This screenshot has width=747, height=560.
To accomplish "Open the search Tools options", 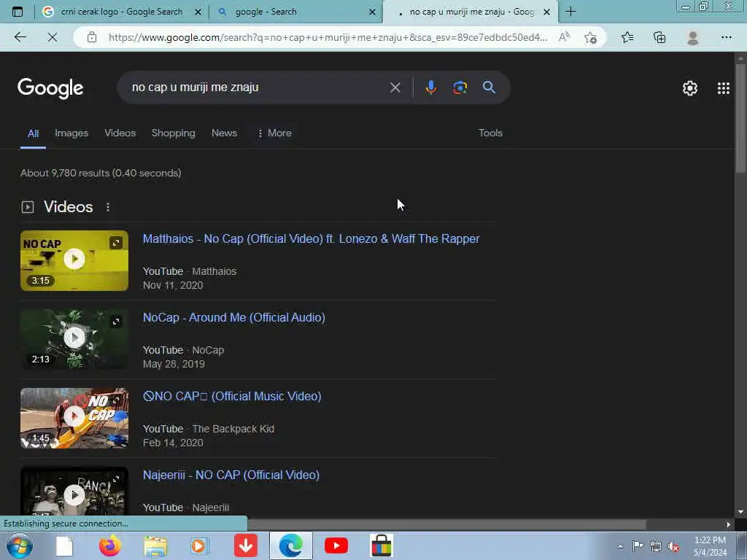I will tap(490, 133).
